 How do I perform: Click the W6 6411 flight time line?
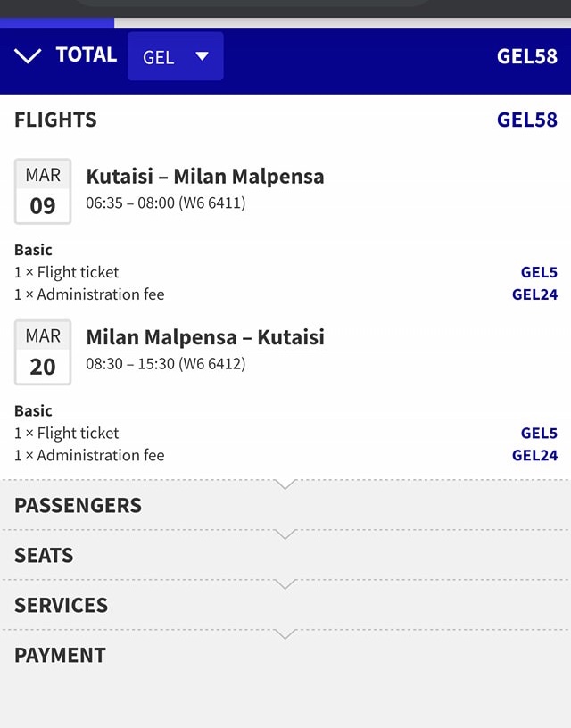coord(165,203)
